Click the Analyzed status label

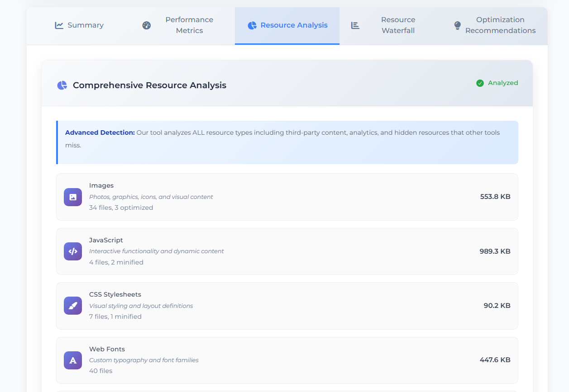(503, 83)
